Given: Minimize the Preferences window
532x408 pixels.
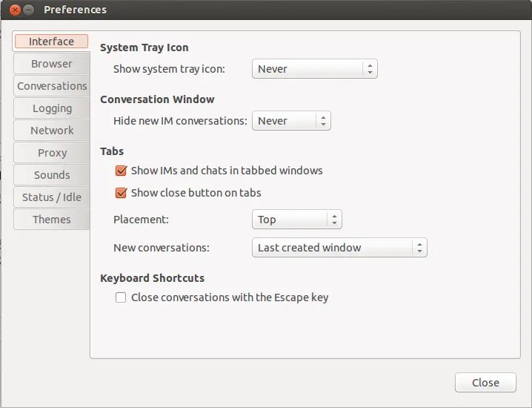Looking at the screenshot, I should point(29,10).
